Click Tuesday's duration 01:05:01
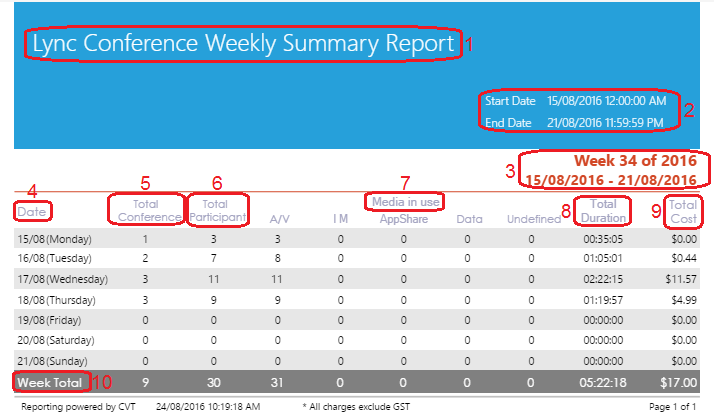 click(603, 258)
